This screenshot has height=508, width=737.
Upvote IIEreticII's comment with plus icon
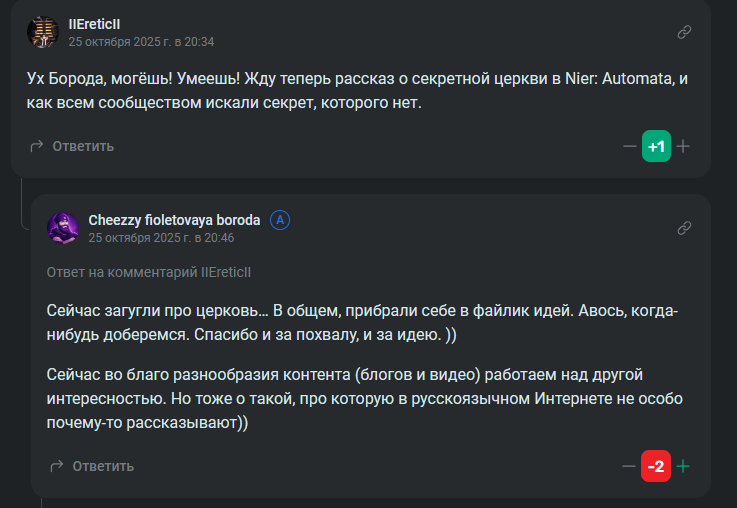click(x=683, y=146)
